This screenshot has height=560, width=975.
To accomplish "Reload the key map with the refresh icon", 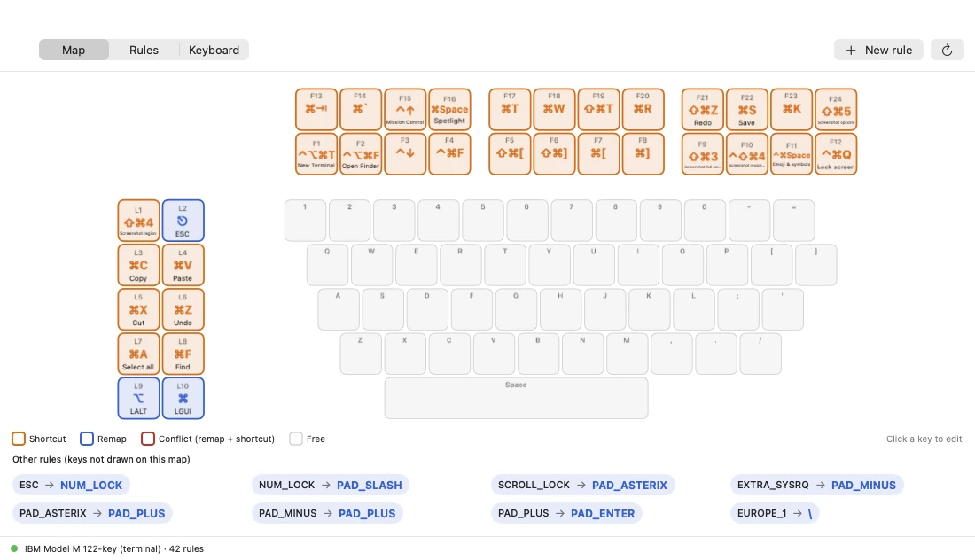I will coord(947,51).
